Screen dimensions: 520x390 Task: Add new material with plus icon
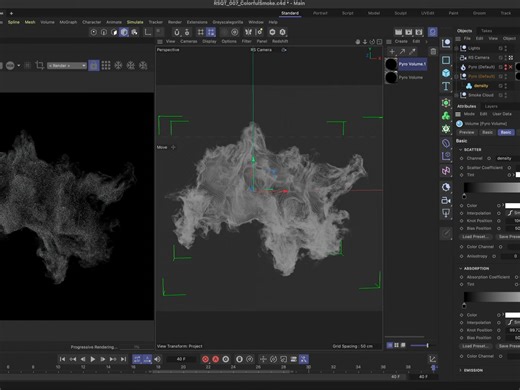[x=392, y=52]
